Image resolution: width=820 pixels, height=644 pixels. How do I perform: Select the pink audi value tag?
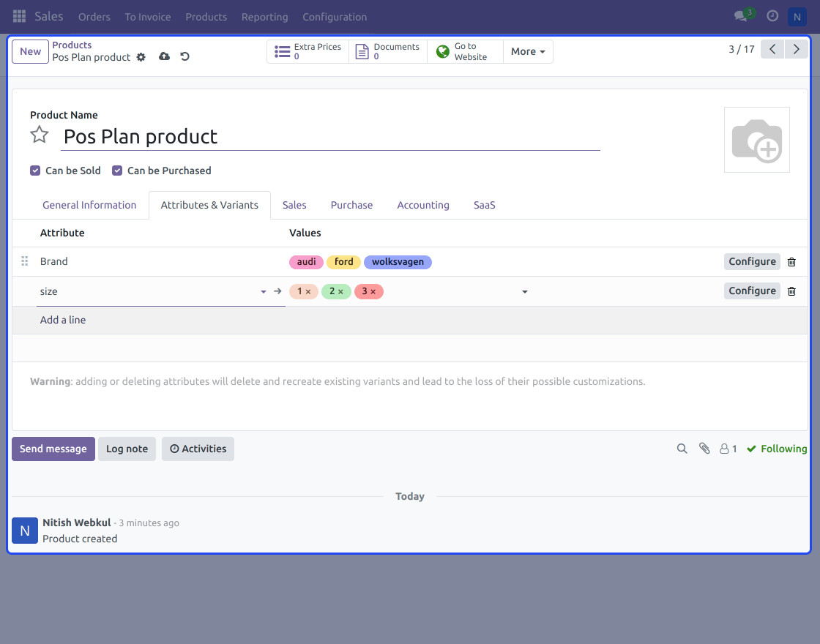pos(307,262)
